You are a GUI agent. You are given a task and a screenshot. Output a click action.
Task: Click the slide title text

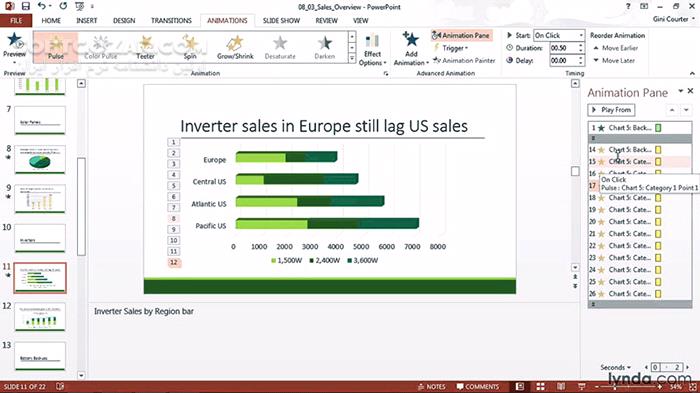pos(324,126)
